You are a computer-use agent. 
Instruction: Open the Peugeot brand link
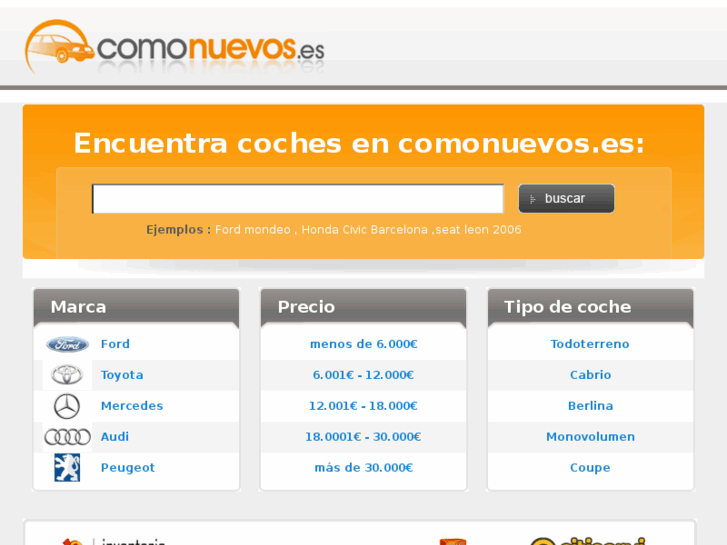pyautogui.click(x=128, y=468)
